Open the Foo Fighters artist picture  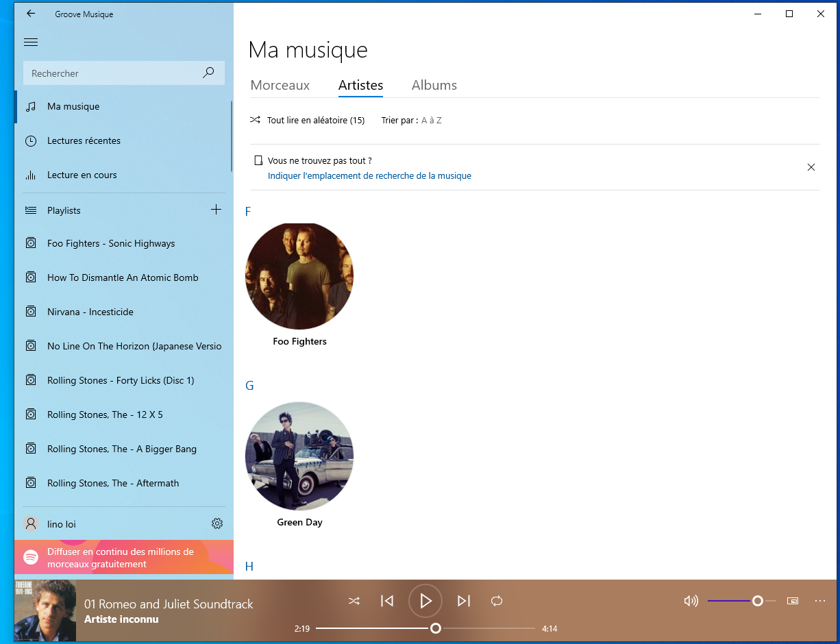coord(299,276)
